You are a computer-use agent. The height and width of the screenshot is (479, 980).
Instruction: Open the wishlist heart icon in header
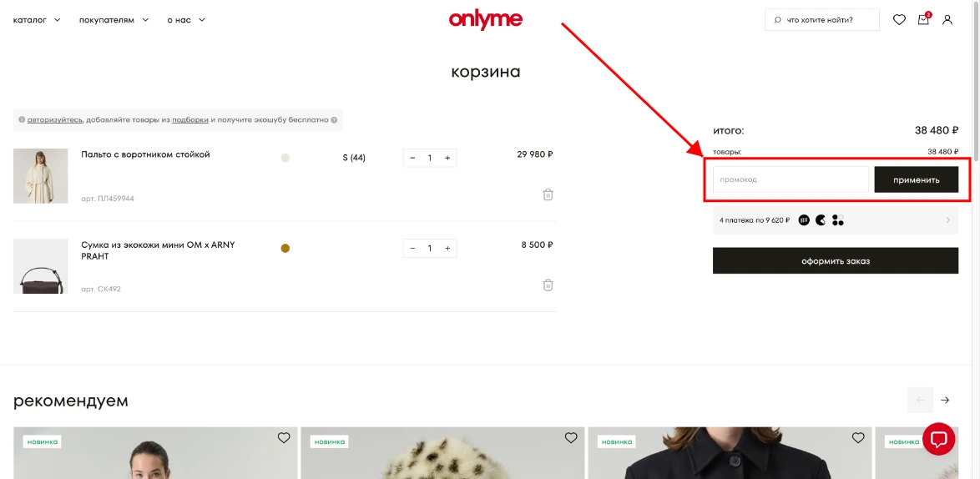pyautogui.click(x=899, y=20)
